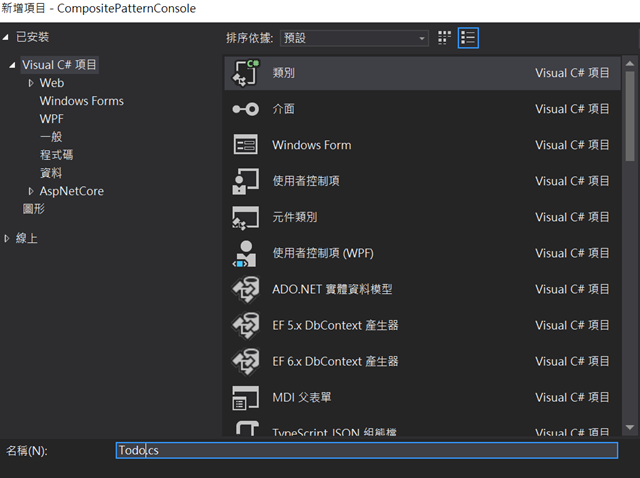Screen dimensions: 640x478
Task: Select the WPF category
Action: coord(51,119)
